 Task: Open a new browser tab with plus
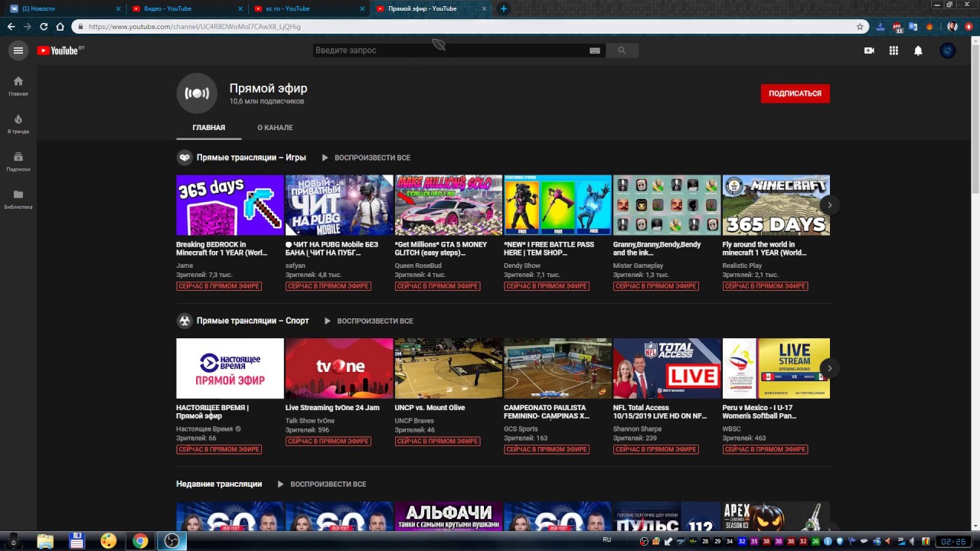(503, 8)
